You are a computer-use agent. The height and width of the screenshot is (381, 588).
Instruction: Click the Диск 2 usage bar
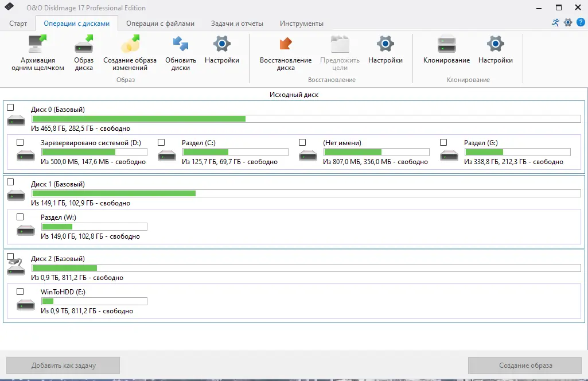coord(306,268)
